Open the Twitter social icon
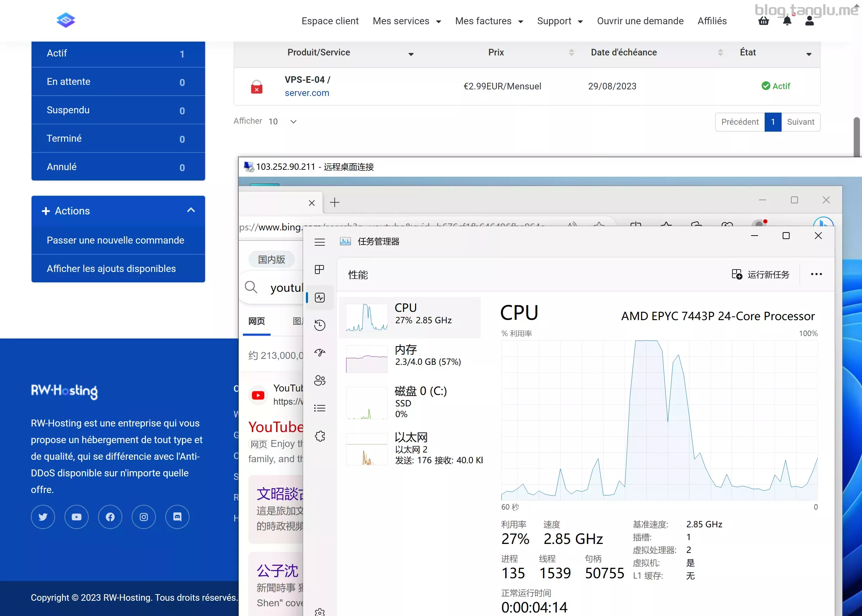862x616 pixels. (43, 517)
